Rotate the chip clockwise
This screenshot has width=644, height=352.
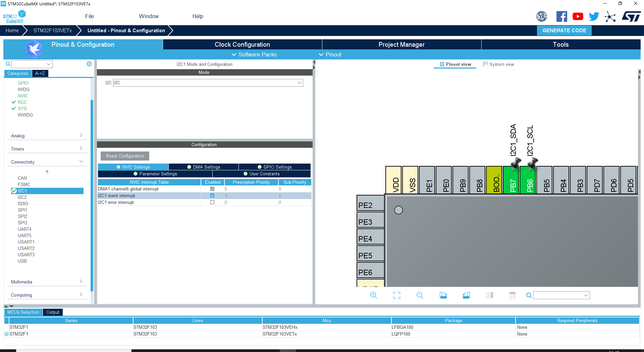tap(443, 295)
